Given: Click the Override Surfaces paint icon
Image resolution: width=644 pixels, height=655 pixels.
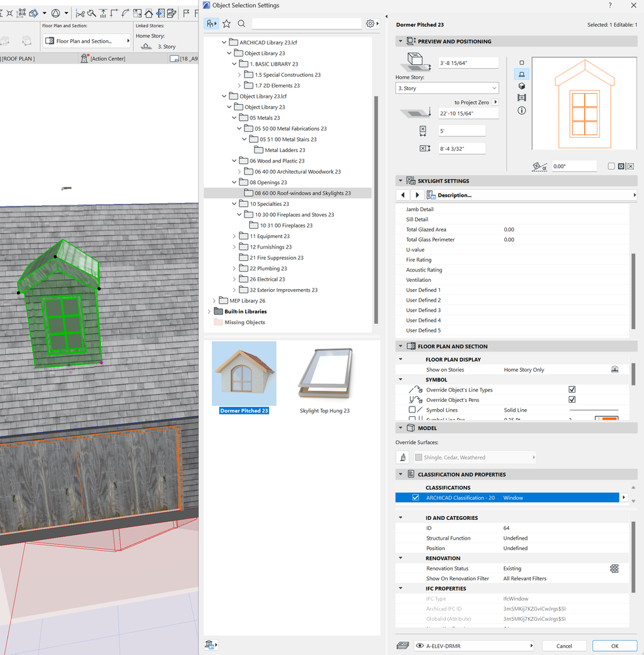Looking at the screenshot, I should tap(403, 457).
